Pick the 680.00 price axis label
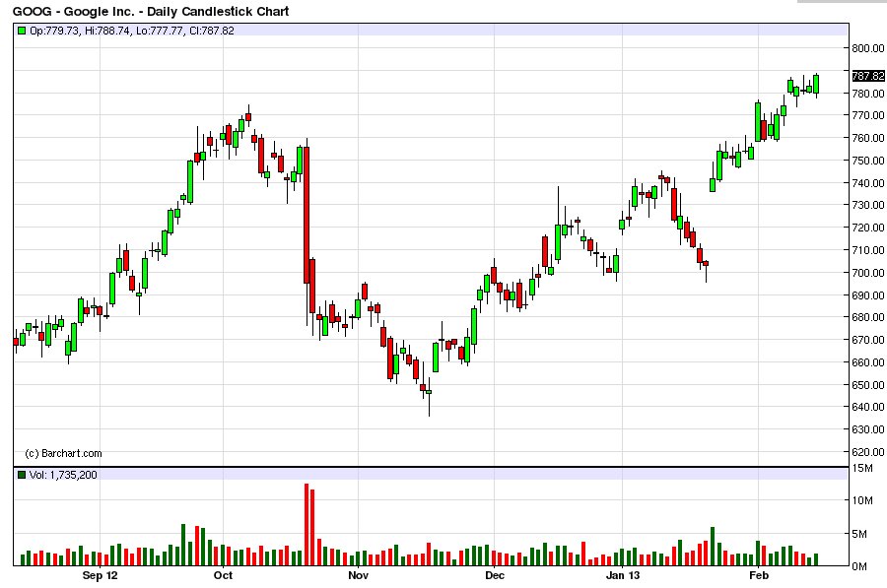 click(868, 317)
